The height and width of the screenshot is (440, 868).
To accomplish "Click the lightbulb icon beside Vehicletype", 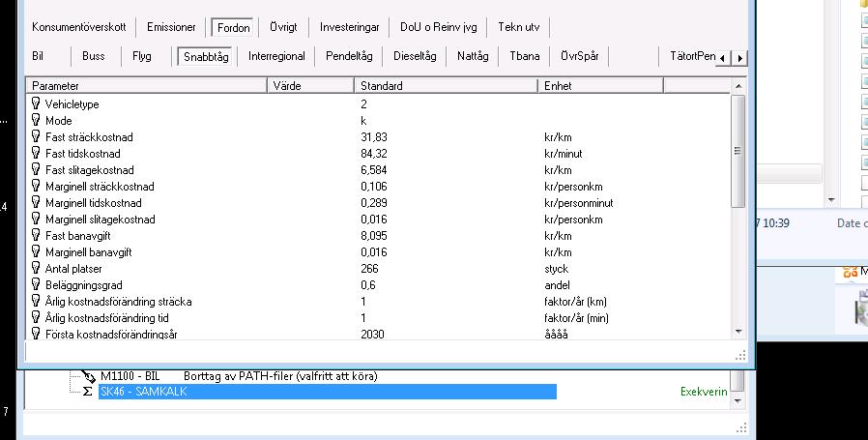I will click(36, 103).
